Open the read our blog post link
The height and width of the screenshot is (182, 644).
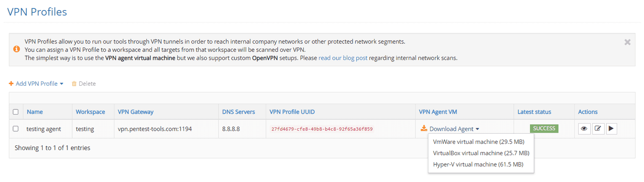(343, 58)
